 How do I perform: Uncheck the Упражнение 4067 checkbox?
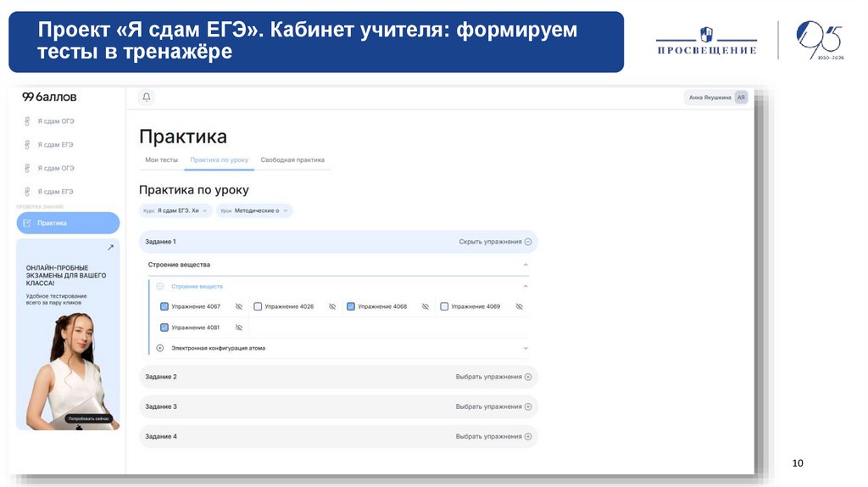pyautogui.click(x=164, y=306)
